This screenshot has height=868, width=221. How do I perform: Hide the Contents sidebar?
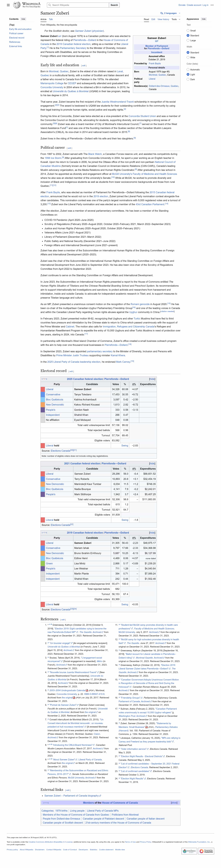23,19
